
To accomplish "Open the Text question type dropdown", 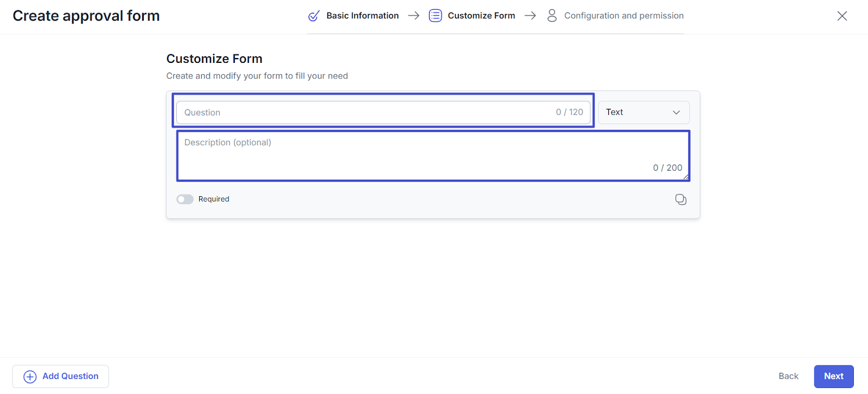I will 643,112.
